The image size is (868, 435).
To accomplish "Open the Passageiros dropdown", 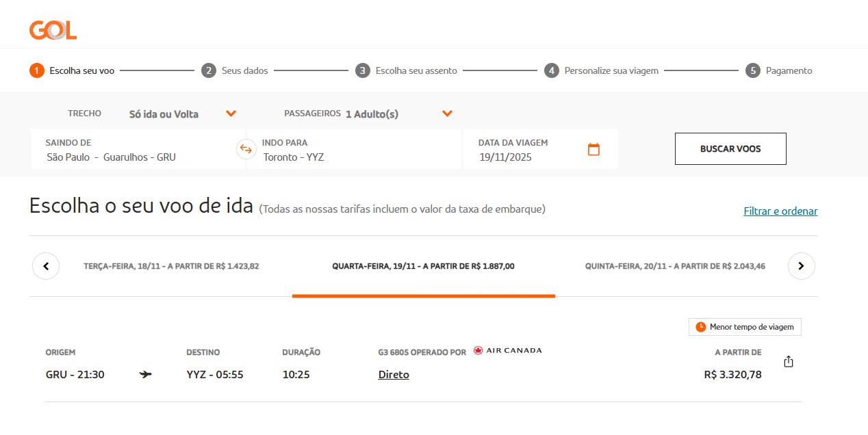I will [447, 114].
